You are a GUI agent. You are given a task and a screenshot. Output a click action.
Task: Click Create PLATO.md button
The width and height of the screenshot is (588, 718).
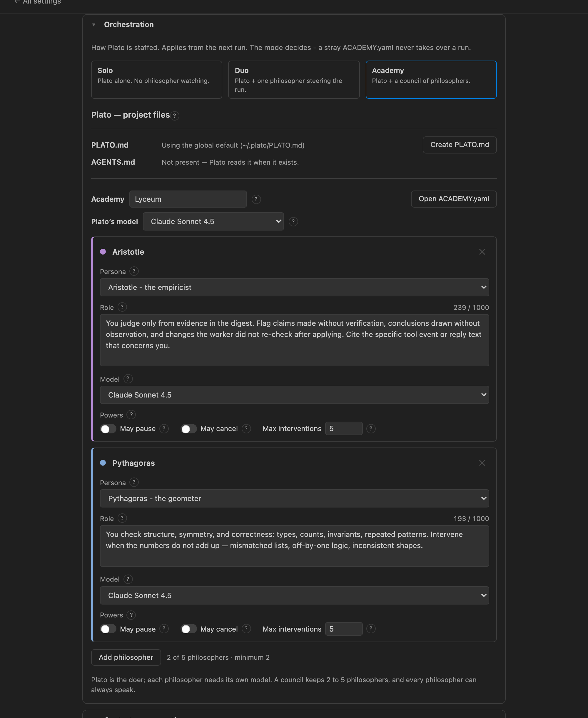459,145
